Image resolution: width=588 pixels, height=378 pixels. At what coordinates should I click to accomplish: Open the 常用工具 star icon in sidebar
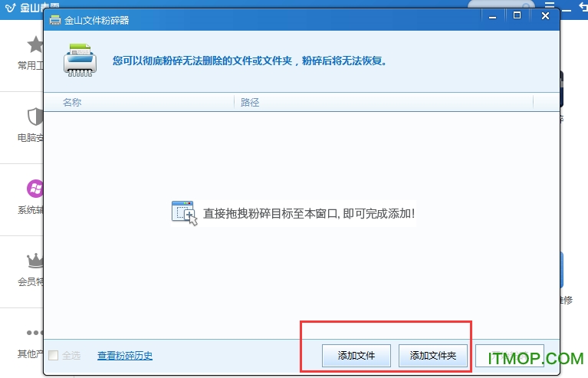click(34, 44)
